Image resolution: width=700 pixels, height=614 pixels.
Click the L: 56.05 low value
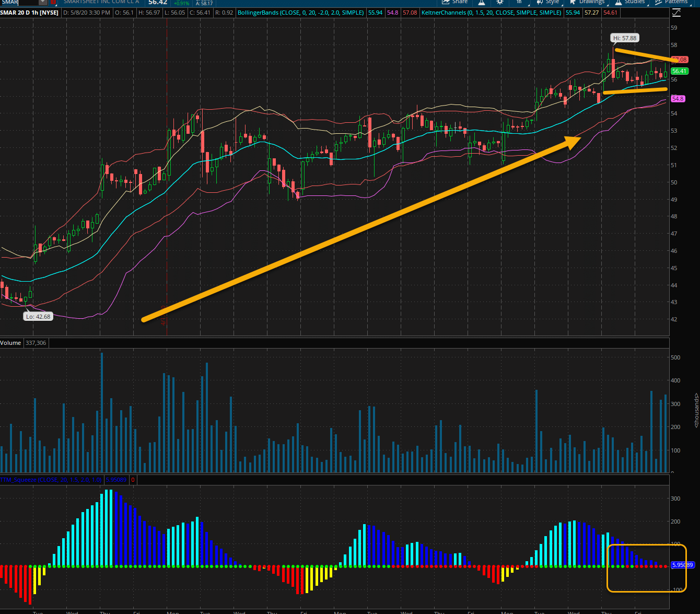click(x=174, y=13)
